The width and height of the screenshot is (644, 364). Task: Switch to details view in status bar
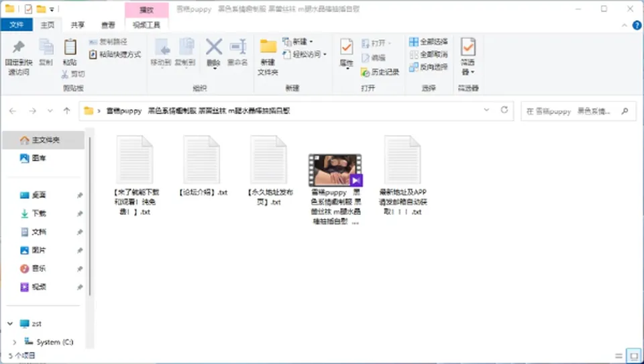619,356
